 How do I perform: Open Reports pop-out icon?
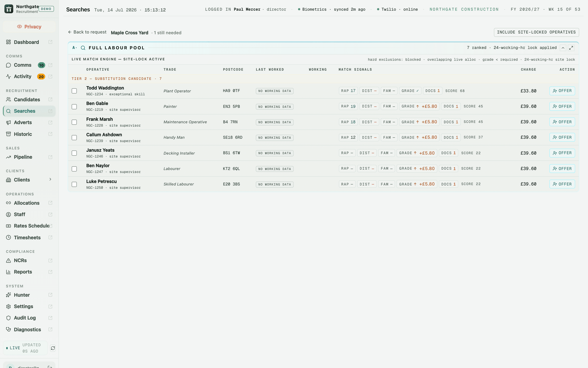tap(50, 272)
